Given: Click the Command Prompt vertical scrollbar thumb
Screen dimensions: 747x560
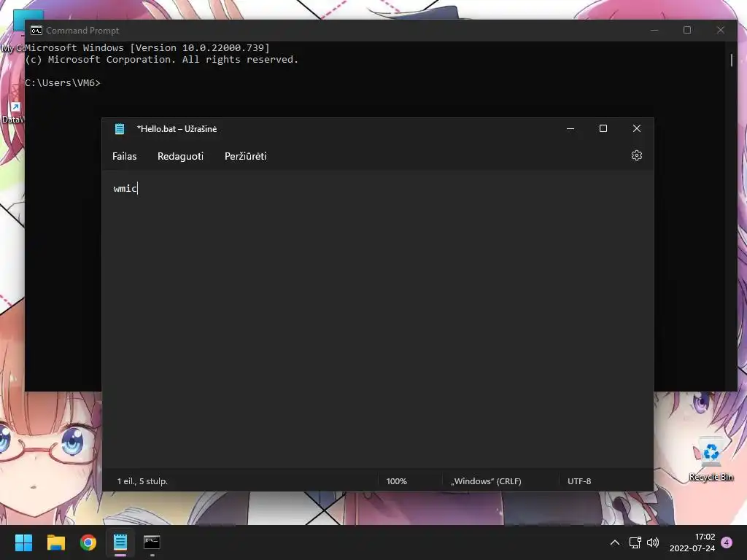Looking at the screenshot, I should pos(731,60).
